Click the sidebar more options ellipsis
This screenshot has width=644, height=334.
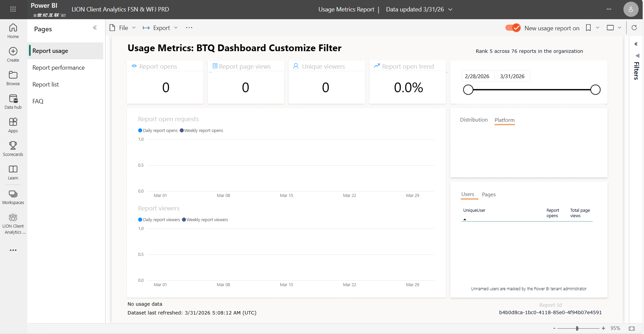(13, 250)
